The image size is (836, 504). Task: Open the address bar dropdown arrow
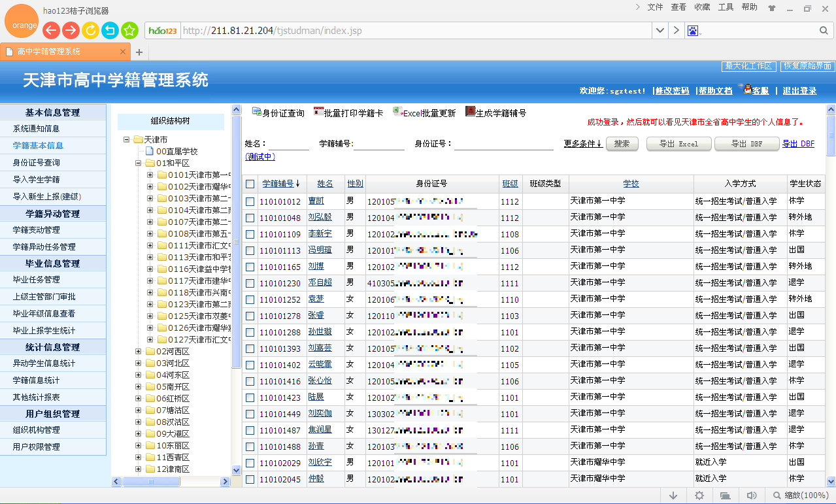coord(660,31)
